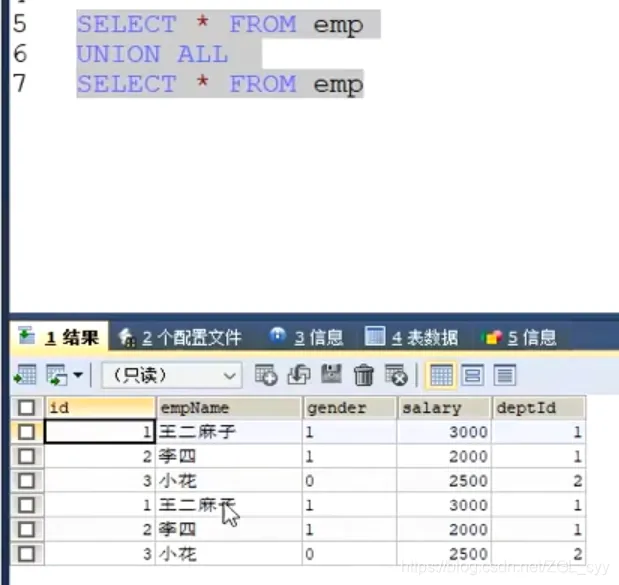Open the Result tab labeled 1 结果
Viewport: 619px width, 585px height.
pos(59,337)
